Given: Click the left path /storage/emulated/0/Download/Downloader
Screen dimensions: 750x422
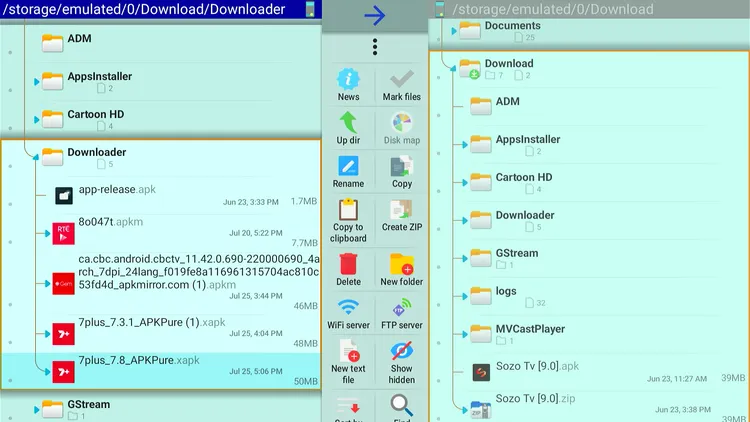Looking at the screenshot, I should (144, 9).
